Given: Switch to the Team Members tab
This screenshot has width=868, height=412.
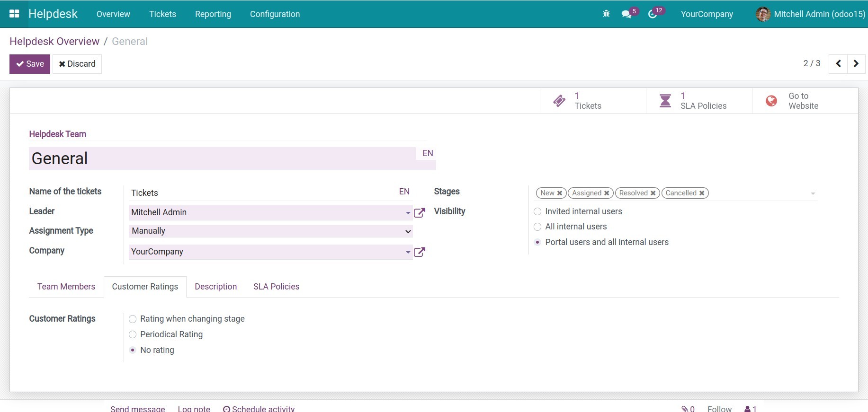Looking at the screenshot, I should pos(66,287).
